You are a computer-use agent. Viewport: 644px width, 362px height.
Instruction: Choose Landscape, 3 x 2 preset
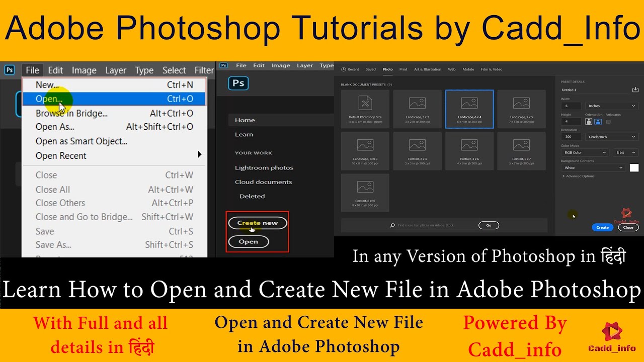coord(417,109)
